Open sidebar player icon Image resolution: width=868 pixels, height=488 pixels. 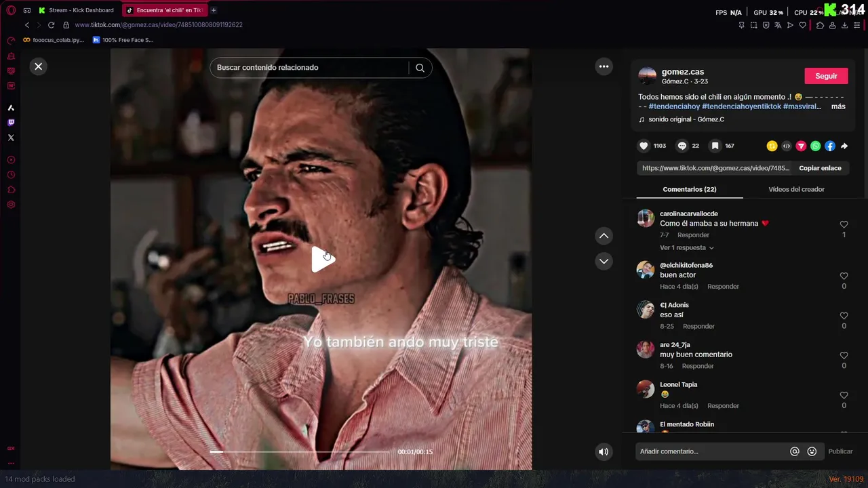[x=11, y=160]
